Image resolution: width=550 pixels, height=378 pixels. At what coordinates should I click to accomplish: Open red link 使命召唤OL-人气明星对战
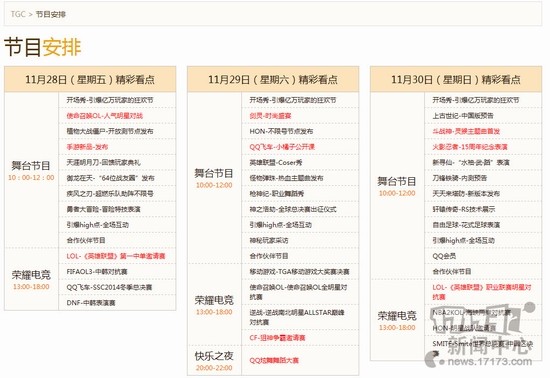pos(105,116)
